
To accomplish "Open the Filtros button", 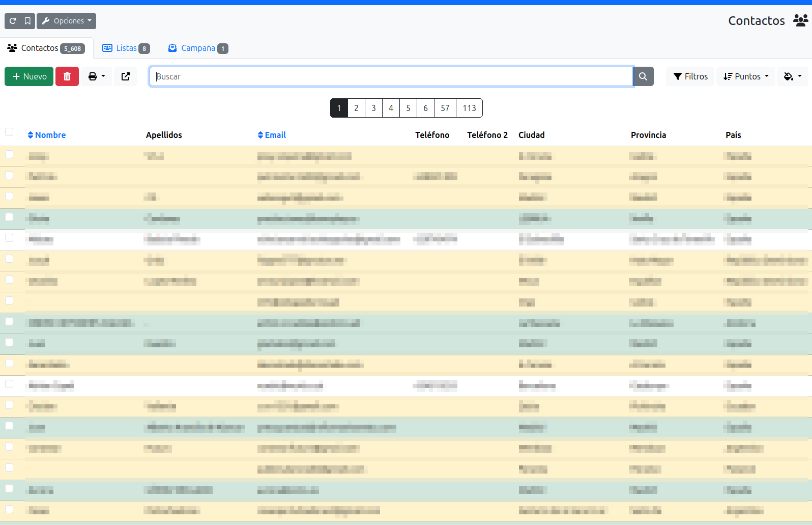I will coord(690,76).
